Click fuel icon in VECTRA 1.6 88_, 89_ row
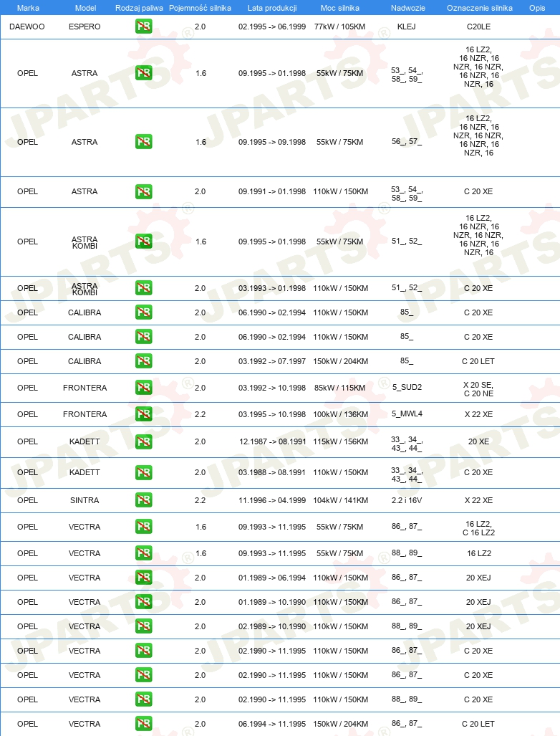560x736 pixels. point(143,553)
